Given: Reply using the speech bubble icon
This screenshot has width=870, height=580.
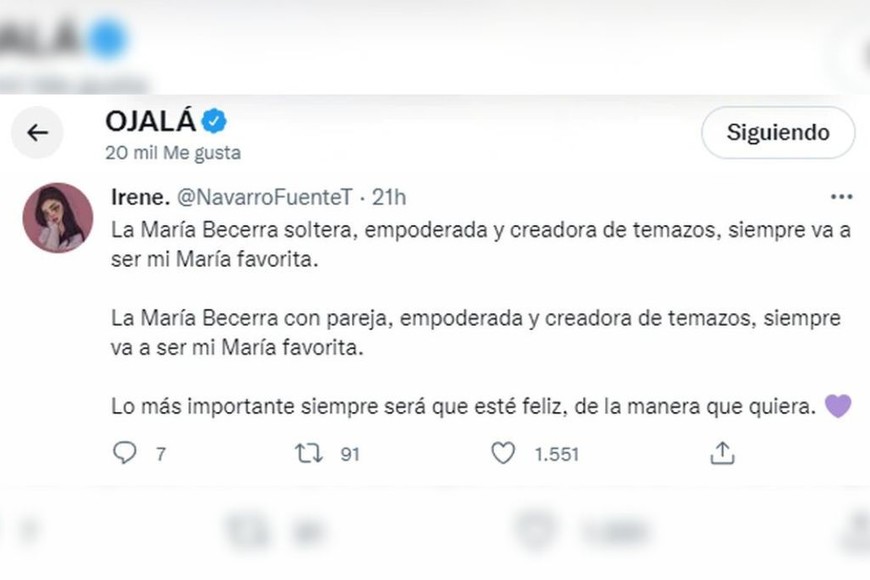Looking at the screenshot, I should (124, 453).
